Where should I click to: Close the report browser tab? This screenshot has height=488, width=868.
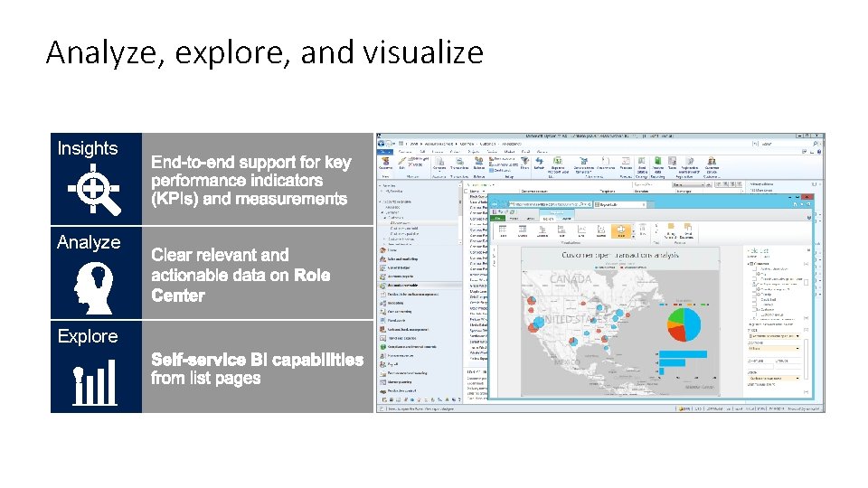point(643,205)
